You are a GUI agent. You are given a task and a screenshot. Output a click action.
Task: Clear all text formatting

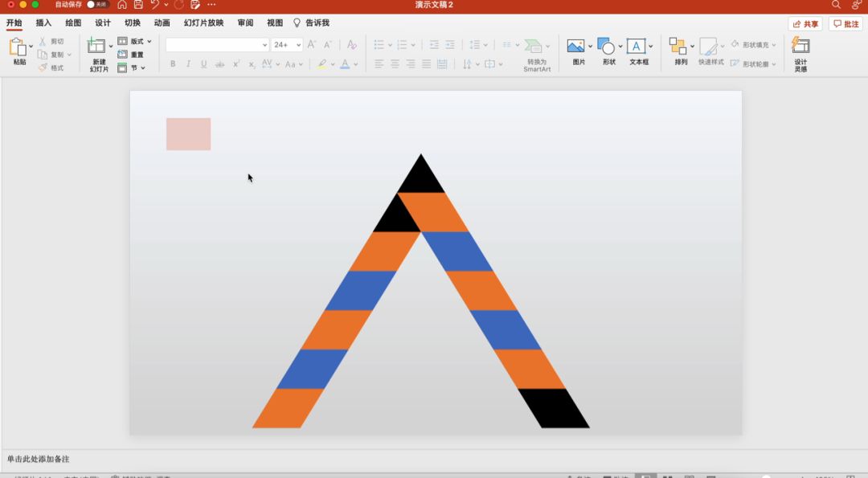click(x=351, y=44)
